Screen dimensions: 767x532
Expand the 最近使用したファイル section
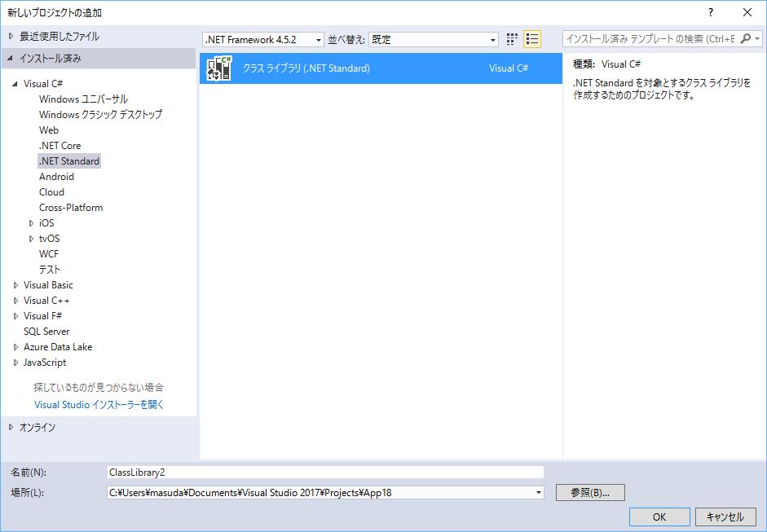click(11, 36)
